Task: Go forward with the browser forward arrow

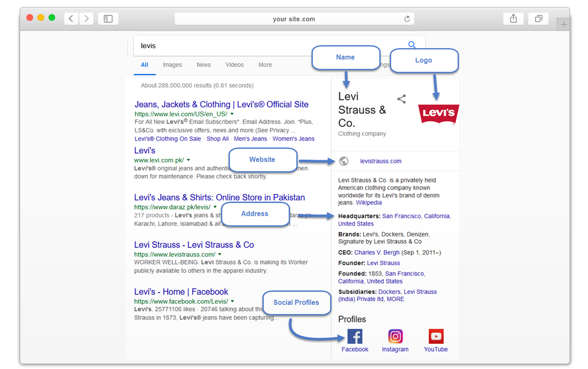Action: (86, 18)
